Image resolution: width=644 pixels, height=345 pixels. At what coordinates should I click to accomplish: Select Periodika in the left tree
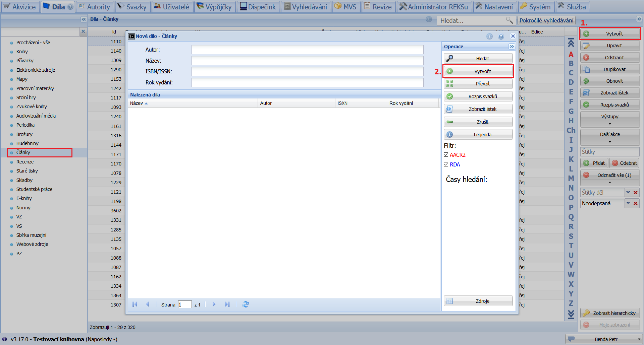click(x=25, y=125)
